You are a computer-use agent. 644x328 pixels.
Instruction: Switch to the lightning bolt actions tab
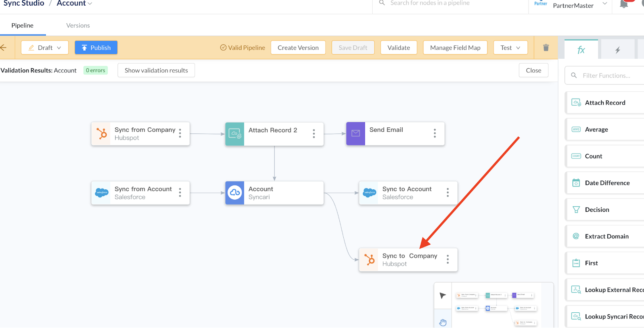point(617,50)
